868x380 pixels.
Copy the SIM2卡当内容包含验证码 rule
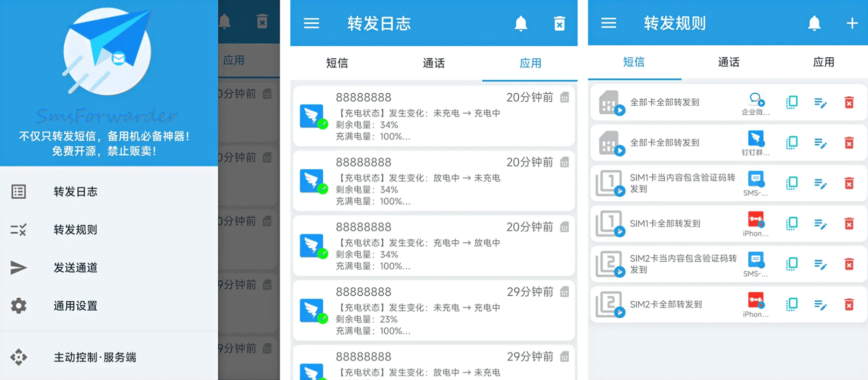tap(791, 264)
